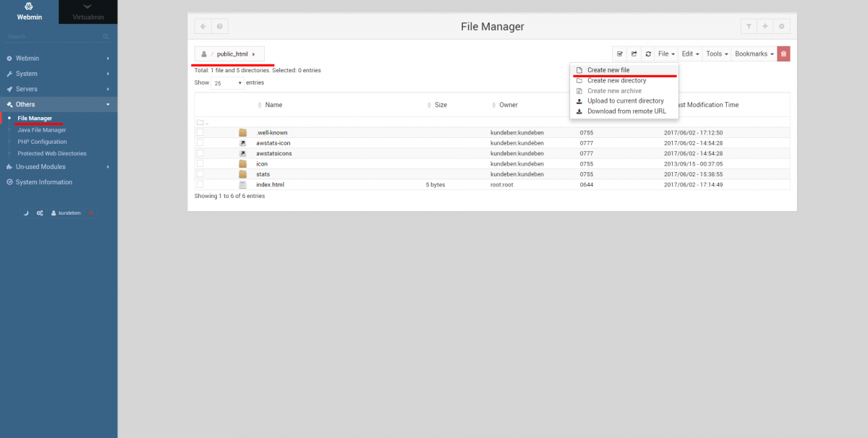
Task: Click the back arrow icon
Action: pyautogui.click(x=203, y=27)
